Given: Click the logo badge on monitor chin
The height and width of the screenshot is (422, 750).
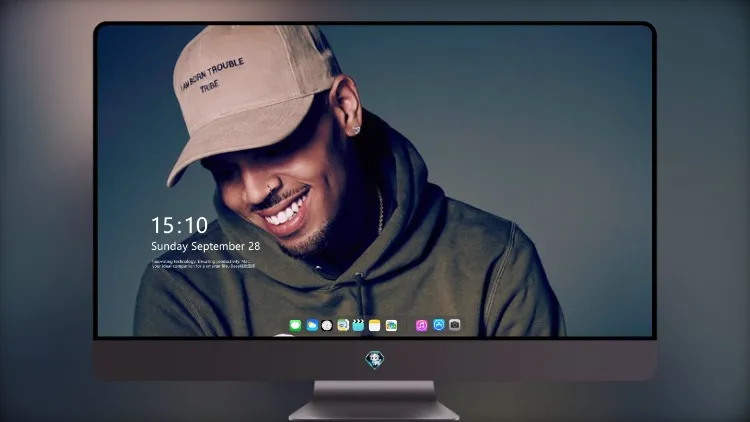Looking at the screenshot, I should tap(375, 359).
